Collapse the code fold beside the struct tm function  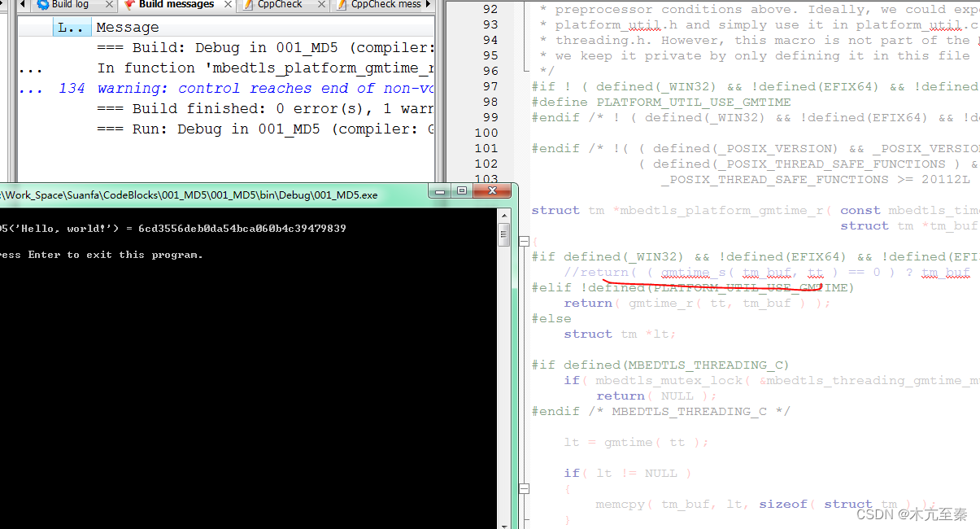(x=525, y=241)
